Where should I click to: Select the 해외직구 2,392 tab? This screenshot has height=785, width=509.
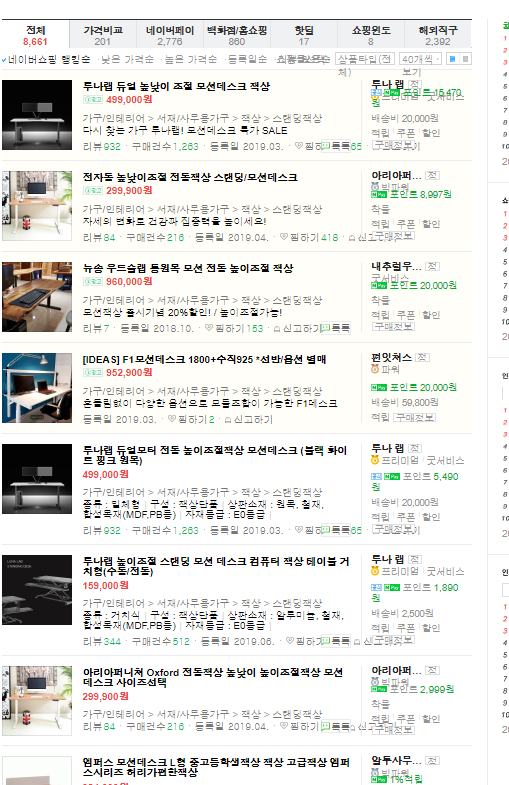[438, 36]
